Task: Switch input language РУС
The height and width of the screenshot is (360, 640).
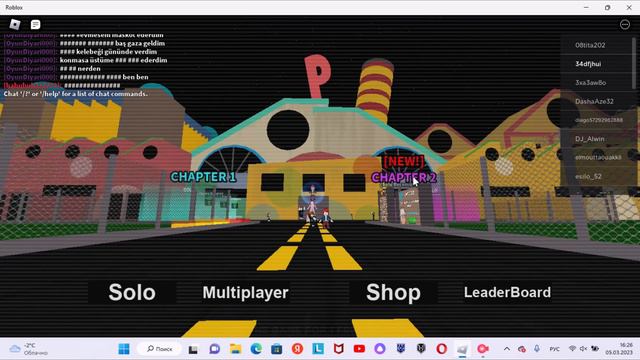Action: [x=554, y=349]
